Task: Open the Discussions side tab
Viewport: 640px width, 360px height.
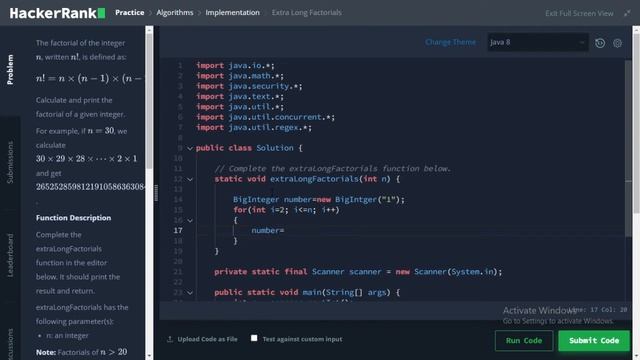Action: (x=10, y=344)
